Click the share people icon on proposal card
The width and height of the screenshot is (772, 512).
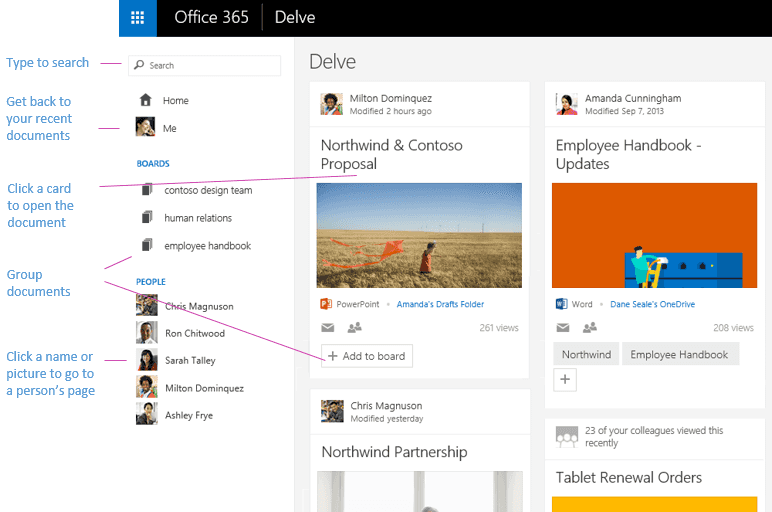tap(354, 327)
